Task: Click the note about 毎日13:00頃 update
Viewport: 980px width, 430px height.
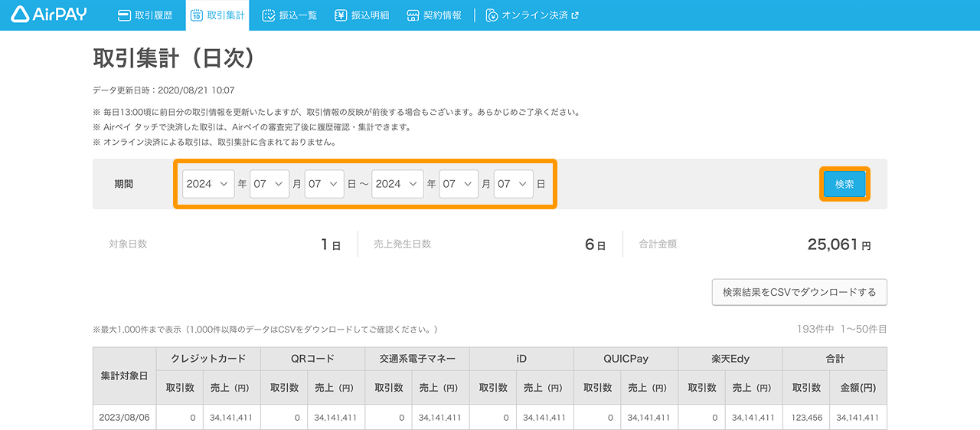Action: [x=336, y=112]
